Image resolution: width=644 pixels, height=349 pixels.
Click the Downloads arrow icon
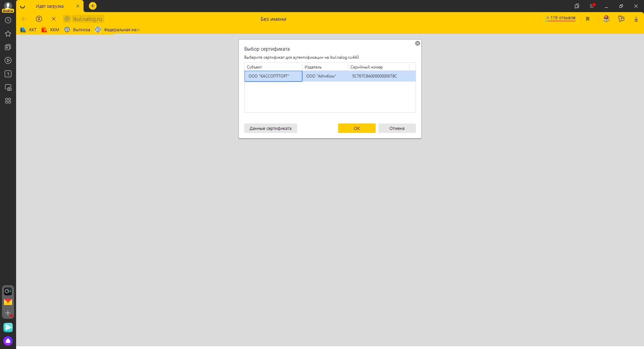pos(636,19)
